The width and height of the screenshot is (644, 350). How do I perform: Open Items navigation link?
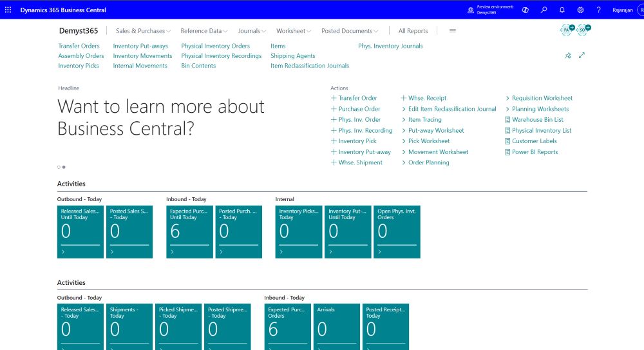point(278,46)
